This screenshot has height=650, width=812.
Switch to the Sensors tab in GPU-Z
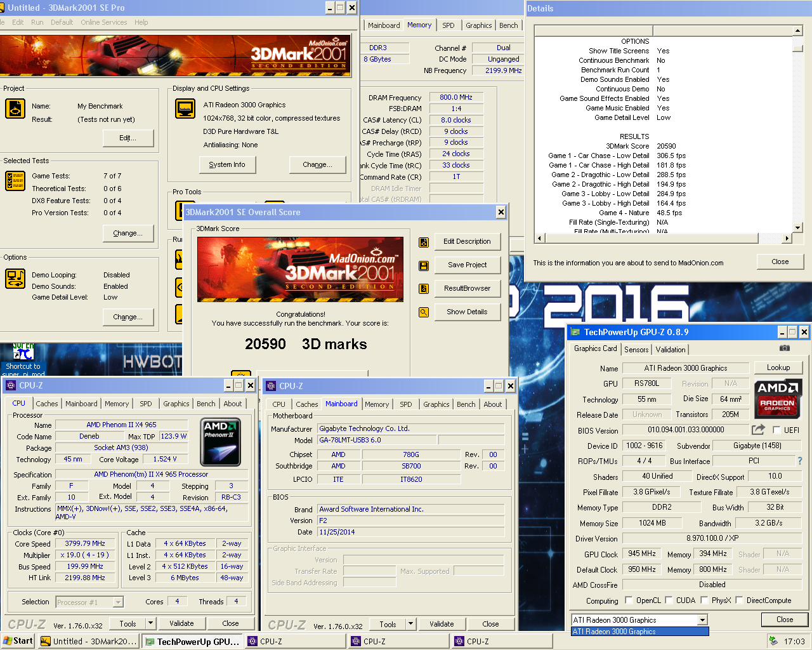point(636,350)
